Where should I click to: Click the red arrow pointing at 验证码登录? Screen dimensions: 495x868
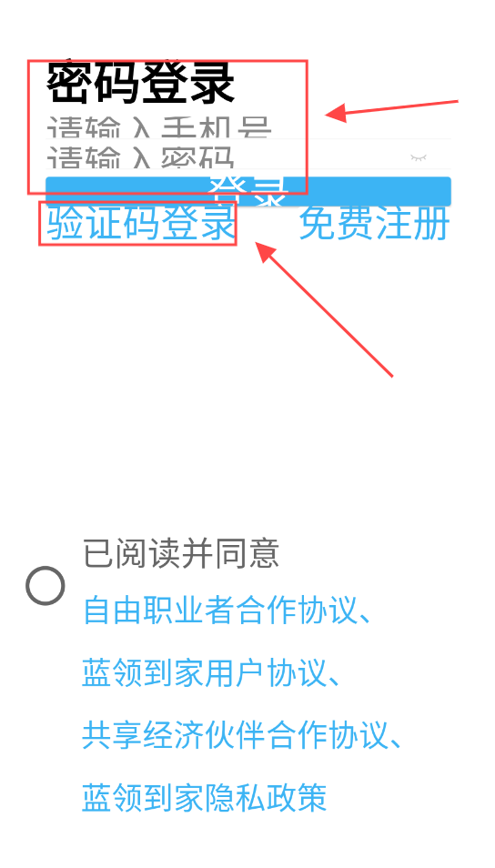tap(324, 308)
